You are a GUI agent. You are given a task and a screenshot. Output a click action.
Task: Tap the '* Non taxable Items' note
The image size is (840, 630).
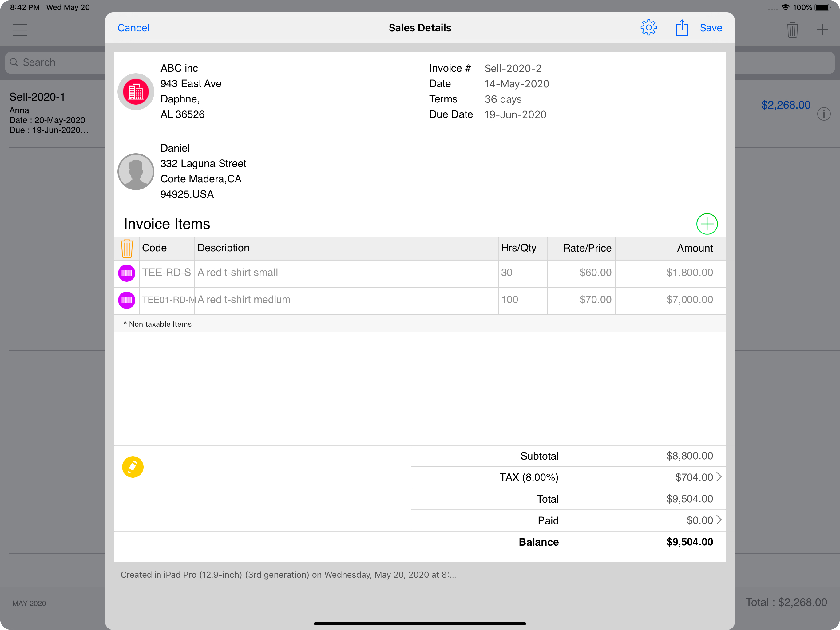tap(158, 324)
